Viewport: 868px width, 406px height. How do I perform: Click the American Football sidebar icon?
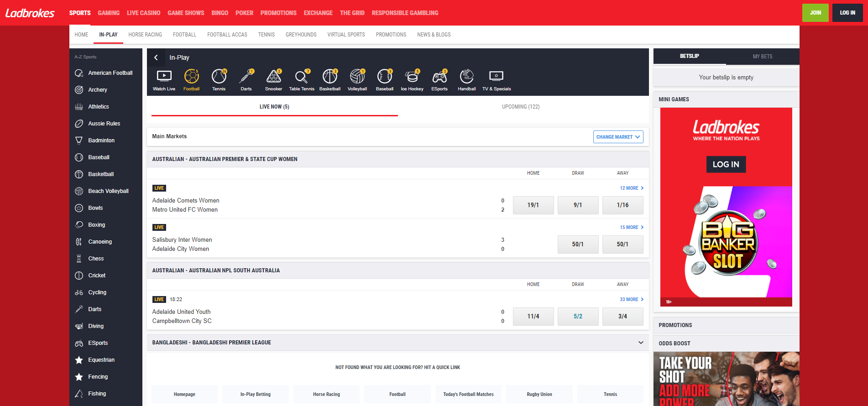[79, 73]
